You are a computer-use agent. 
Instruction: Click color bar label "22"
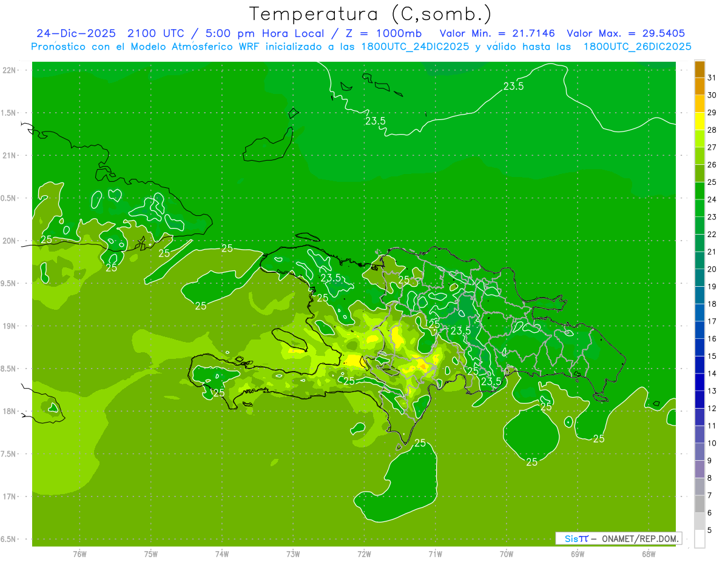[712, 235]
